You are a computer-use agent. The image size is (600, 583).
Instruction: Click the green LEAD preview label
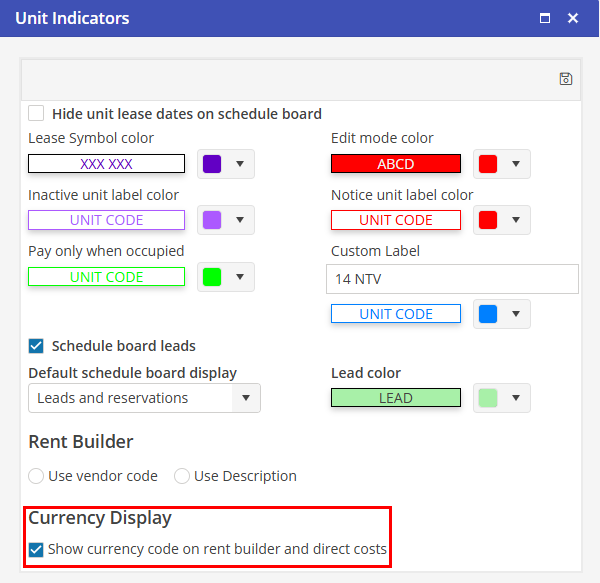tap(396, 398)
